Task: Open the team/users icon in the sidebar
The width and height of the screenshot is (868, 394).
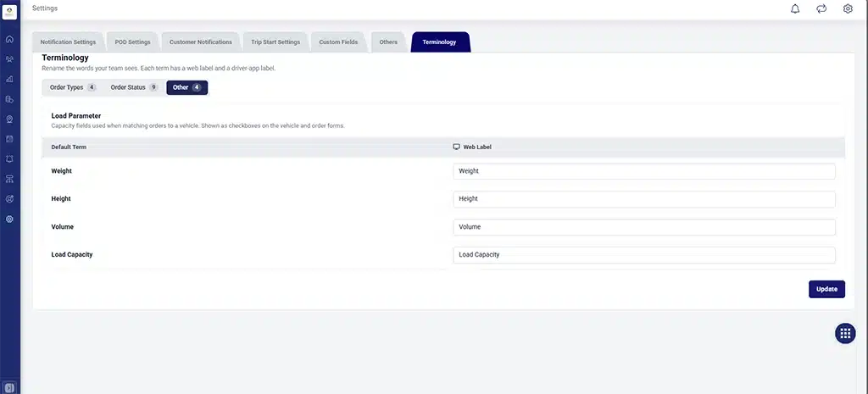Action: pyautogui.click(x=9, y=59)
